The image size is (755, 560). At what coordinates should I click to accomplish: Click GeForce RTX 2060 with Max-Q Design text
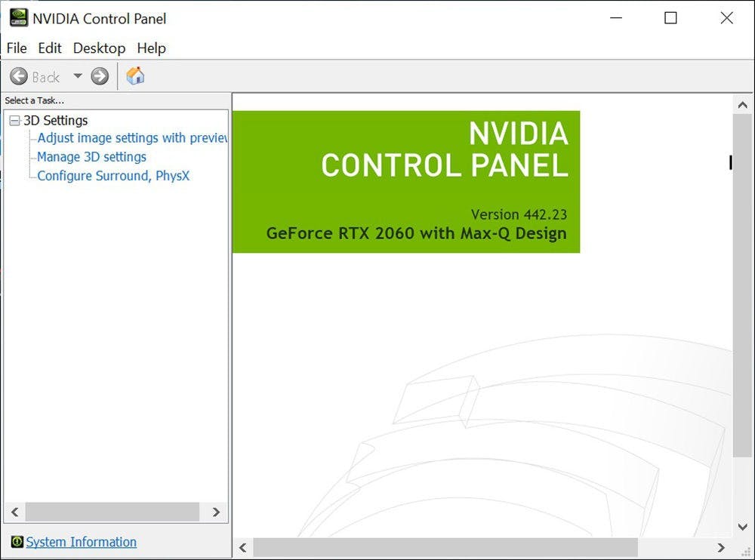(417, 233)
